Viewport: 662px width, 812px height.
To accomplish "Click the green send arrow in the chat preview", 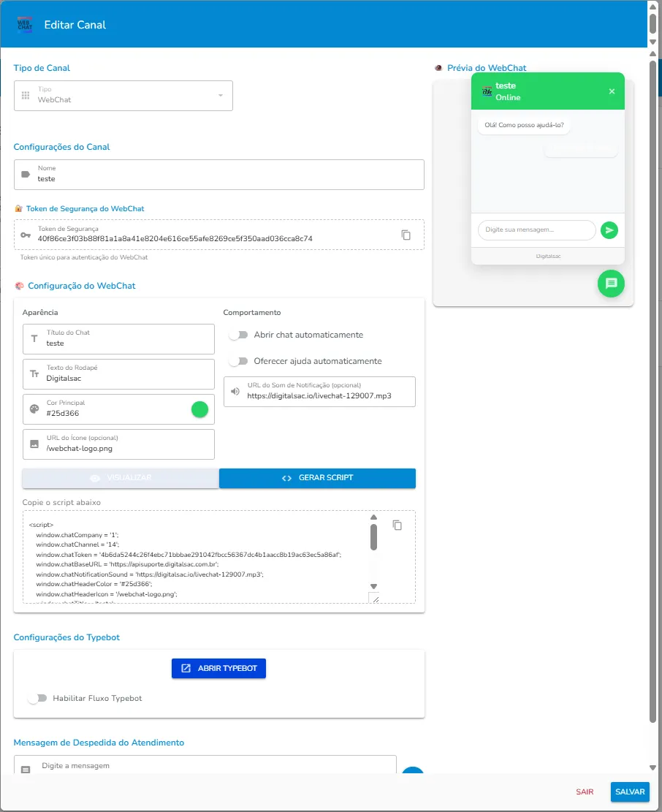I will 609,230.
